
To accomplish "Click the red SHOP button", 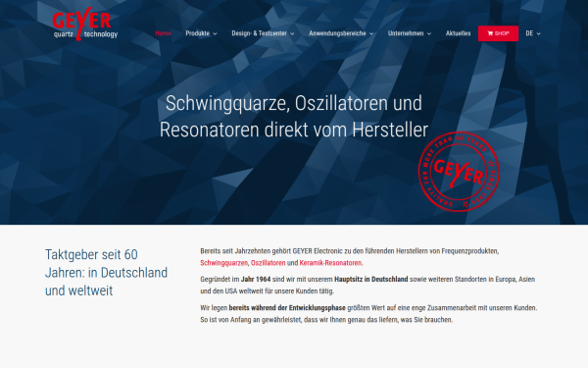I will (498, 33).
